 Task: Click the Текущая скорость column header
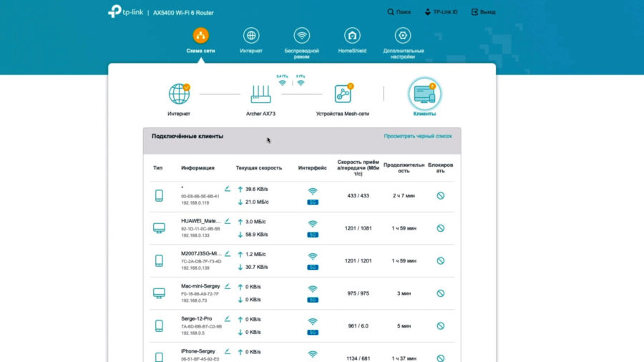click(259, 168)
